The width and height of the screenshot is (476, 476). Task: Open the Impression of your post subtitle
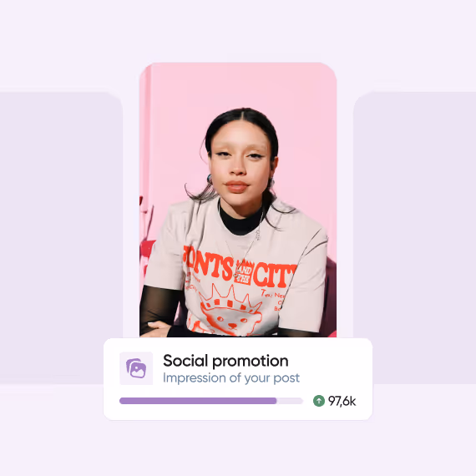[x=231, y=378]
